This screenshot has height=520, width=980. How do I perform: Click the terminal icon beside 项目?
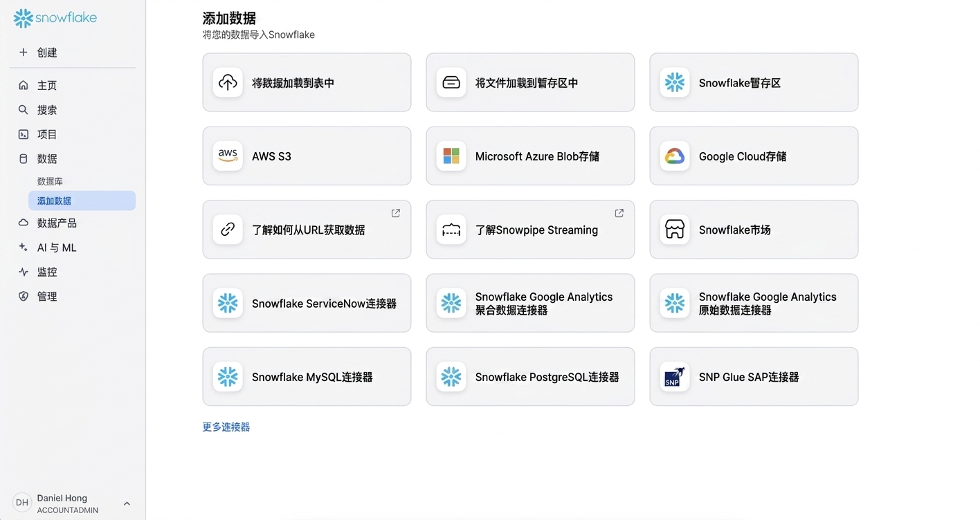point(24,134)
